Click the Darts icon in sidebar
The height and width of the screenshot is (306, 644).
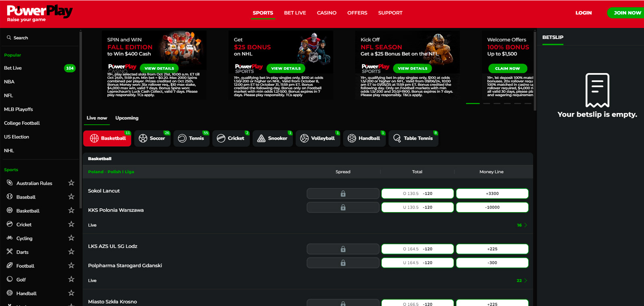tap(10, 252)
